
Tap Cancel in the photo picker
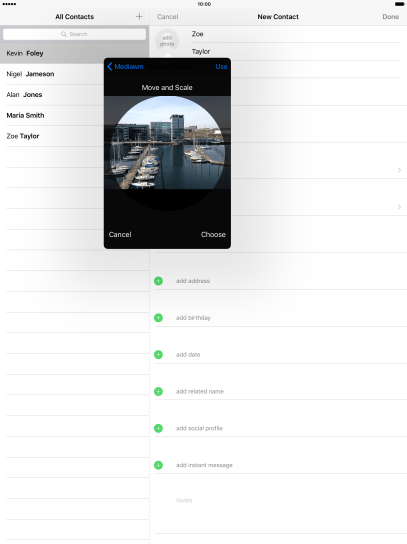click(x=120, y=235)
